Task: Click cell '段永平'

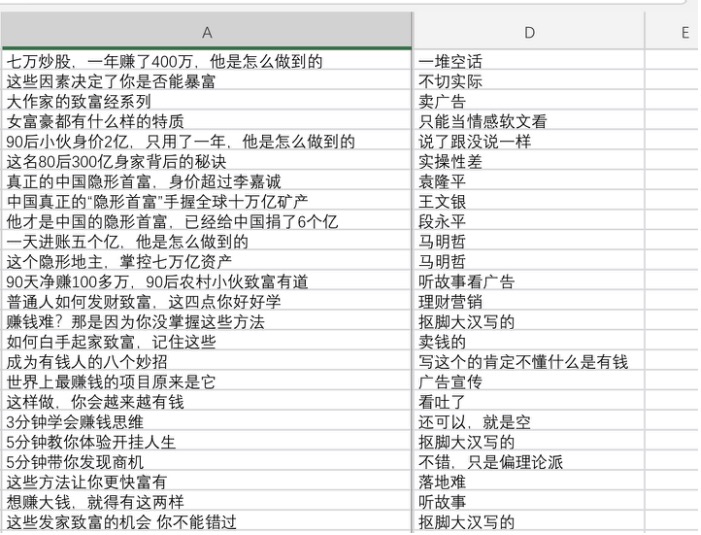Action: [x=528, y=221]
